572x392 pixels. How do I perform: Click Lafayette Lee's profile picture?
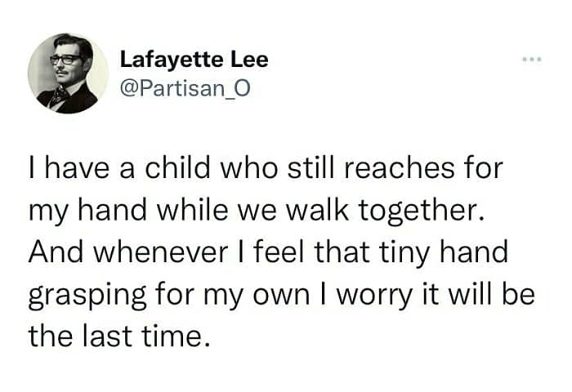click(68, 73)
